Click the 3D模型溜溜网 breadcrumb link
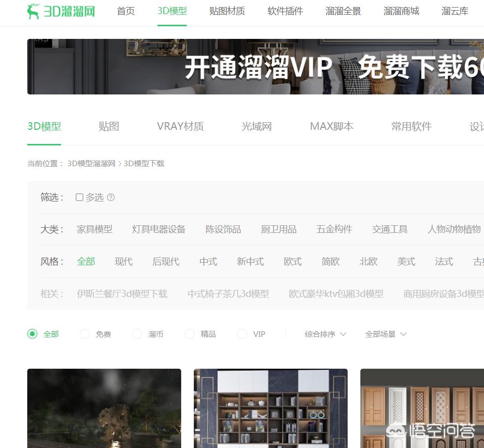The height and width of the screenshot is (448, 484). 91,164
